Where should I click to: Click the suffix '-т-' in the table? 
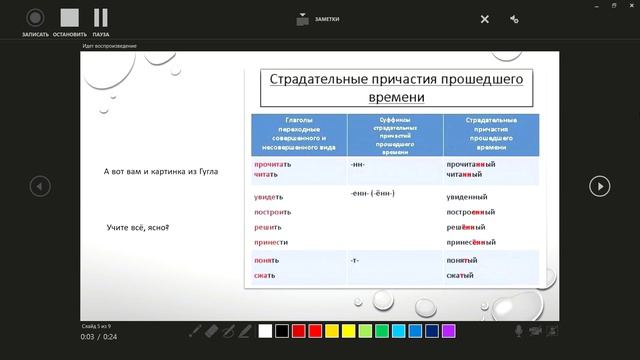pyautogui.click(x=355, y=260)
